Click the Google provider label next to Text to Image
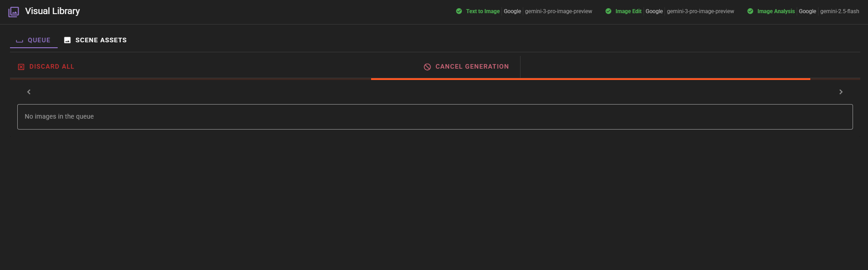 (x=512, y=11)
